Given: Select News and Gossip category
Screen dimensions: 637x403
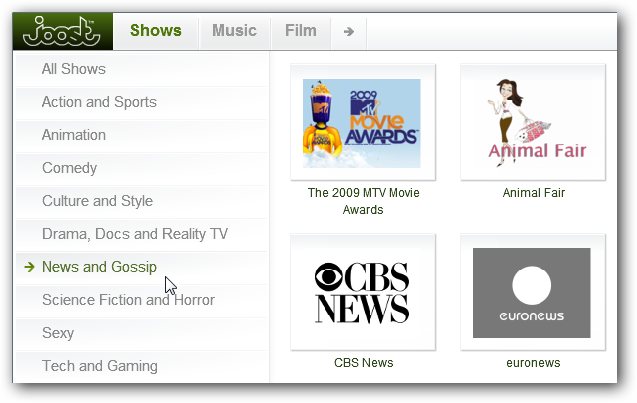Looking at the screenshot, I should click(x=142, y=267).
